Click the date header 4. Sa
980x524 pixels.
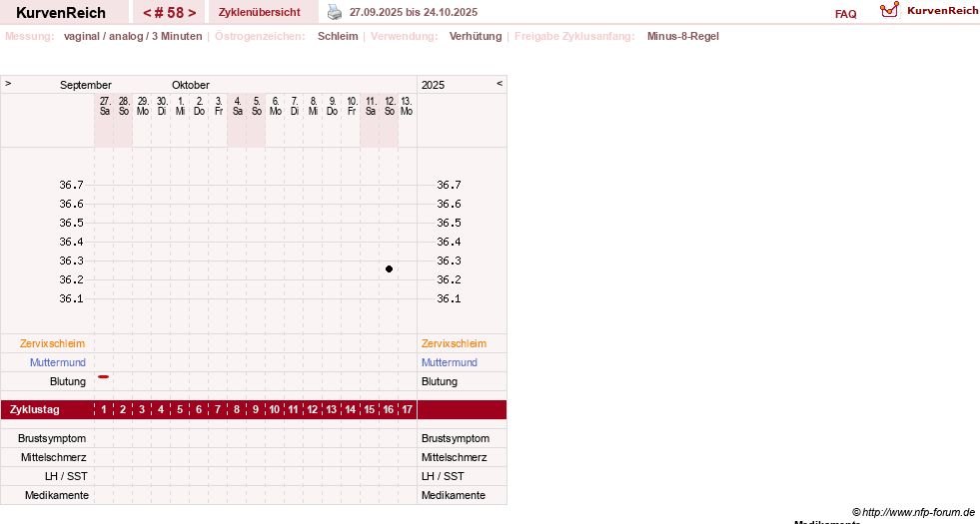tap(237, 106)
